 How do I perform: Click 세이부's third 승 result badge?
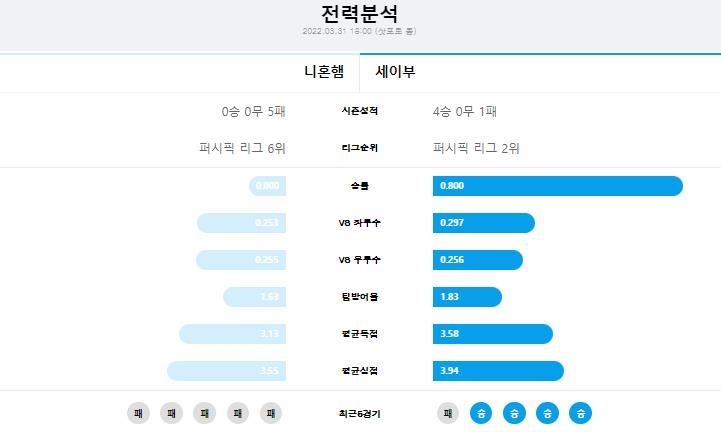pyautogui.click(x=547, y=413)
